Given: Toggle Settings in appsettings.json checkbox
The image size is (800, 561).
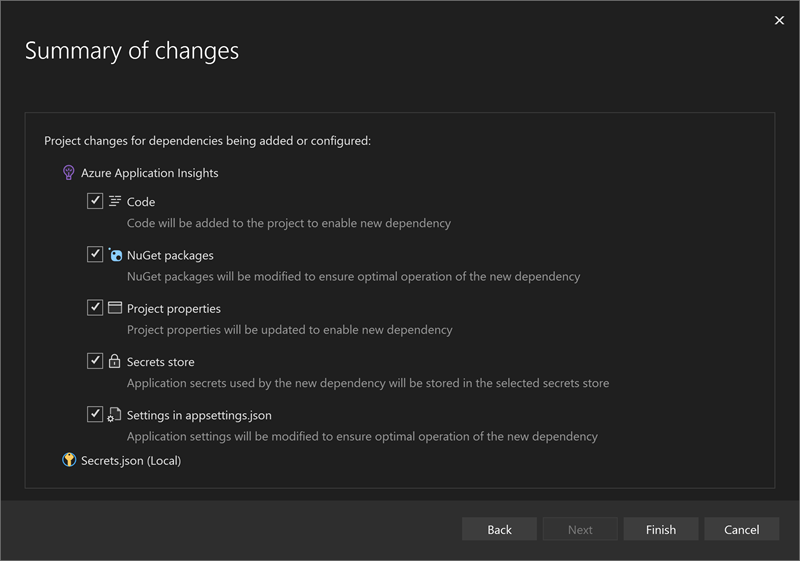Looking at the screenshot, I should (95, 414).
